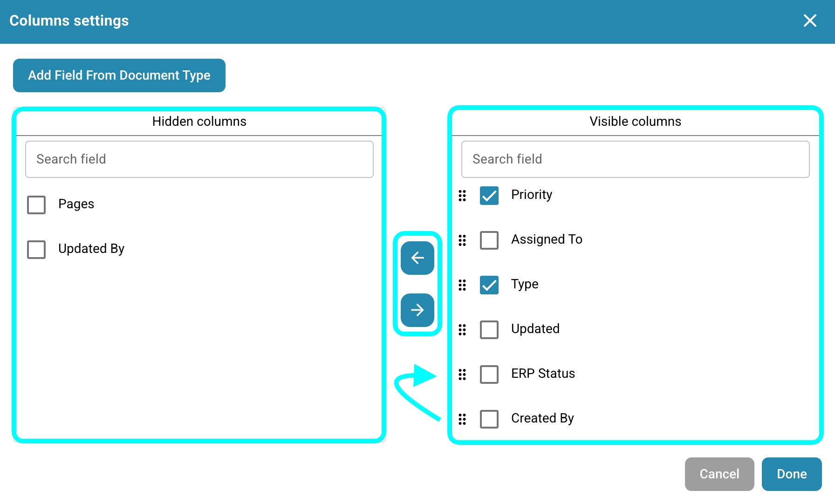Focus the Hidden columns search field
Screen dimensions: 835x504
pos(199,159)
